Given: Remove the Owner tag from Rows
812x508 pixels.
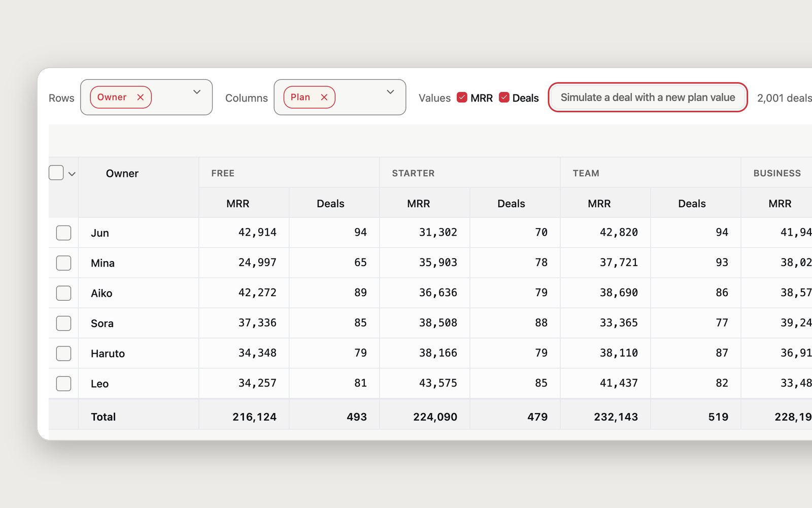Looking at the screenshot, I should pyautogui.click(x=141, y=97).
